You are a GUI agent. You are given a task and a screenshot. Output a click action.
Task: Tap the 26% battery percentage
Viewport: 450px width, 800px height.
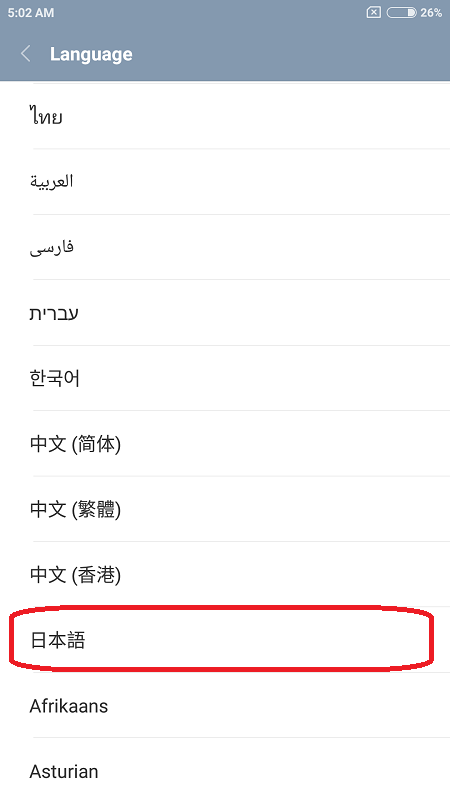(x=431, y=13)
